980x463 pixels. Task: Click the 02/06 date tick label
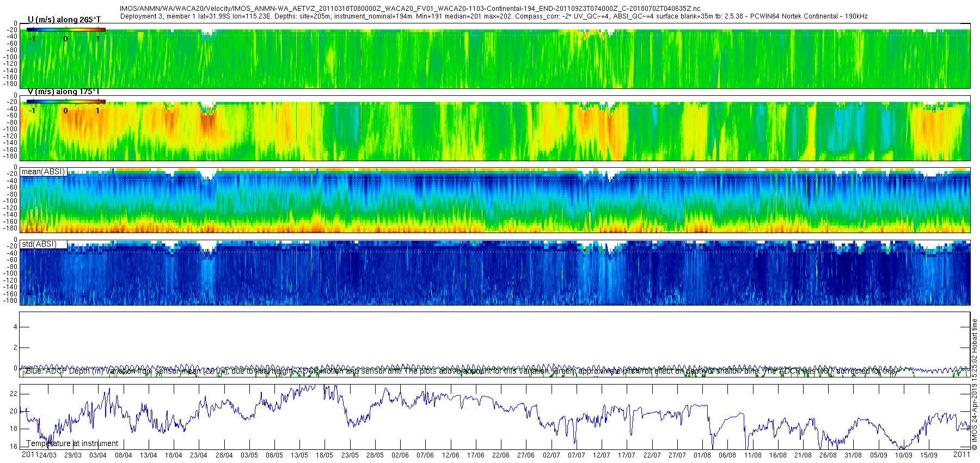point(400,455)
